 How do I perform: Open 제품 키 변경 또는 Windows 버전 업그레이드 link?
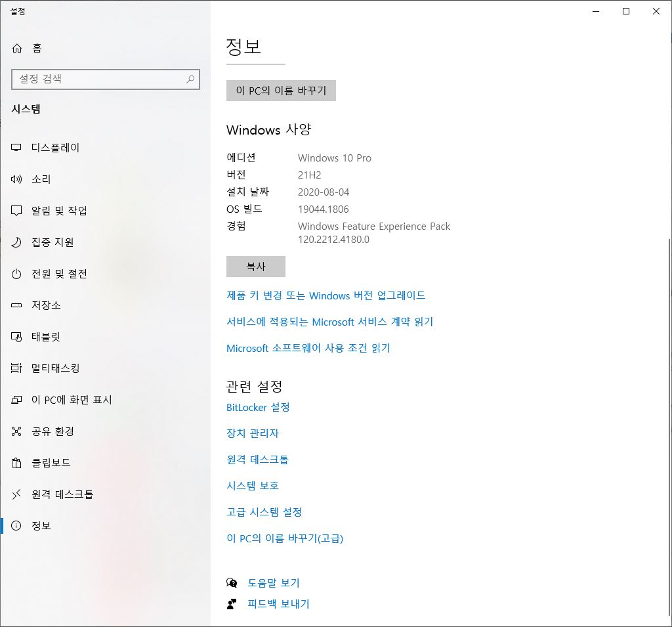tap(325, 295)
